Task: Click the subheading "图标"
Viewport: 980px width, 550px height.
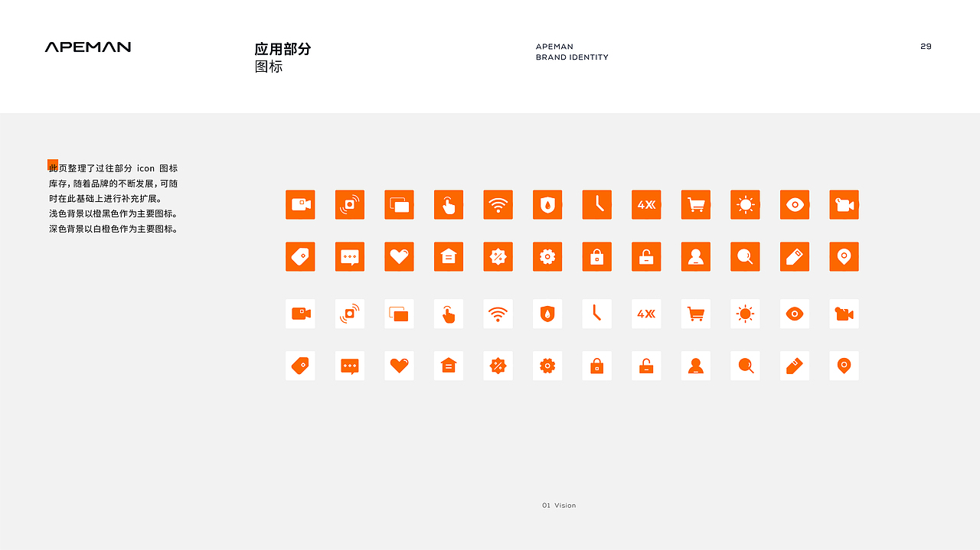Action: (269, 67)
